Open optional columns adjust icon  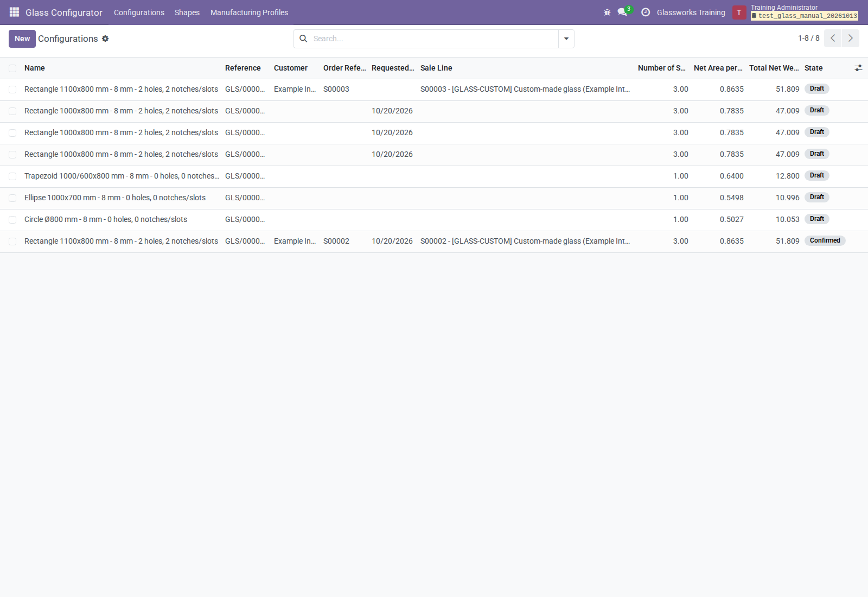coord(858,68)
